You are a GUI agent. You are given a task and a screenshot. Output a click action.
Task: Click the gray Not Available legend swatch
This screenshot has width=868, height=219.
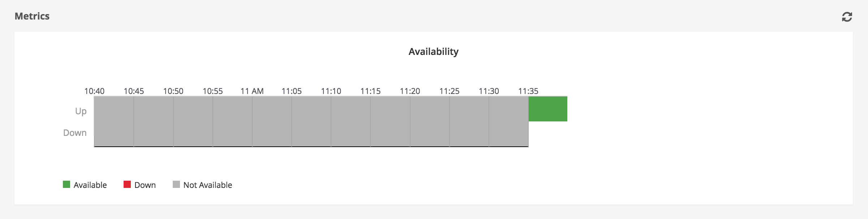[x=176, y=185]
